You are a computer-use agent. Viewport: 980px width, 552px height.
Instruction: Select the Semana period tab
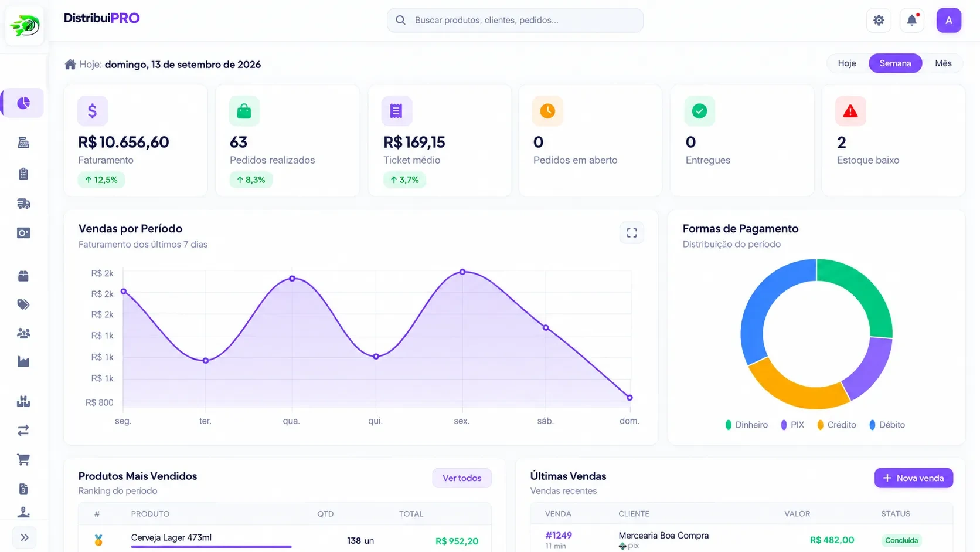pos(895,63)
